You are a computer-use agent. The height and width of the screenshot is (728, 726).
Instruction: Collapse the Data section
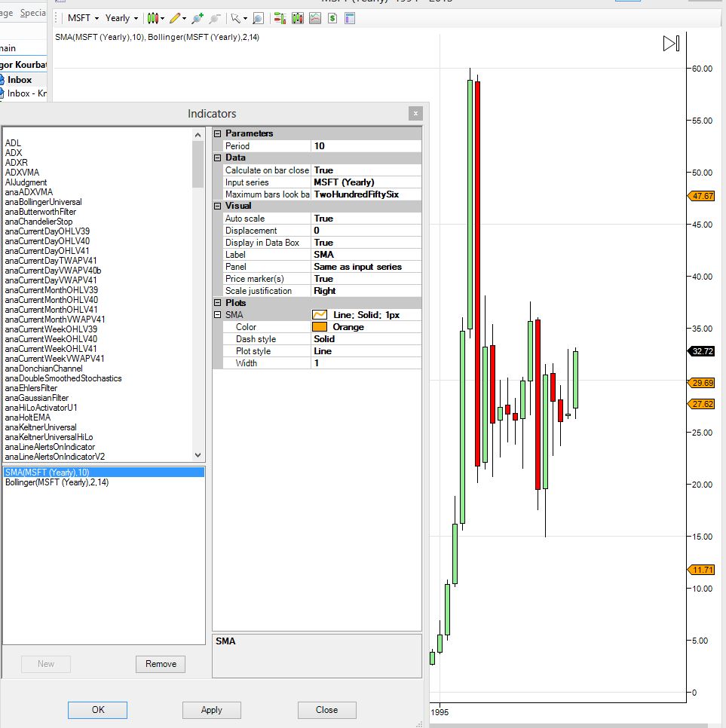pos(217,158)
